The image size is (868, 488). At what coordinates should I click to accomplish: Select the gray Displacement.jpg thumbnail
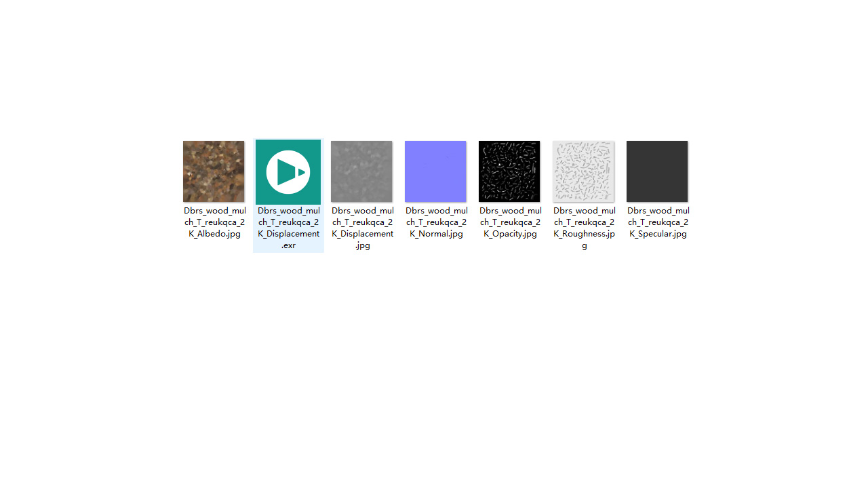click(x=361, y=171)
